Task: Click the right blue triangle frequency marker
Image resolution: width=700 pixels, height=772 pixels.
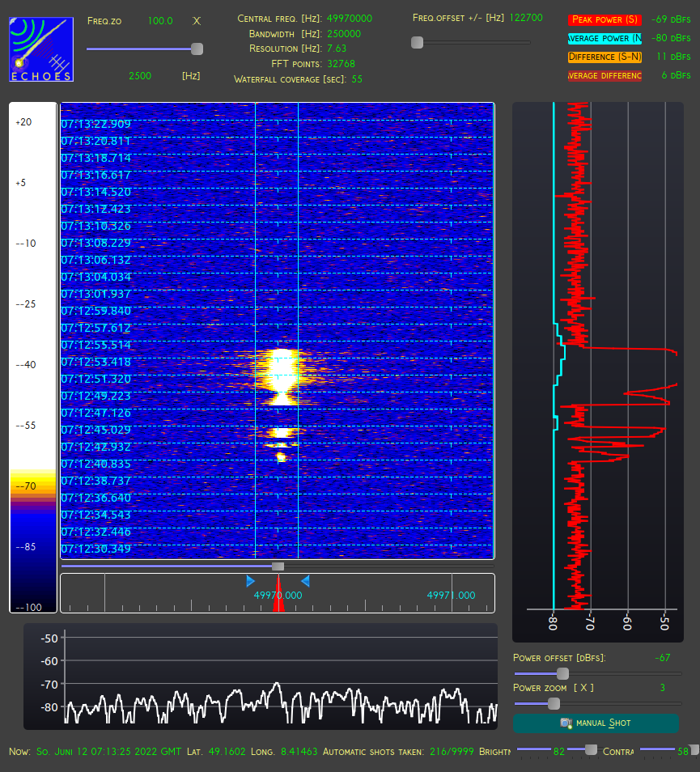Action: point(305,582)
